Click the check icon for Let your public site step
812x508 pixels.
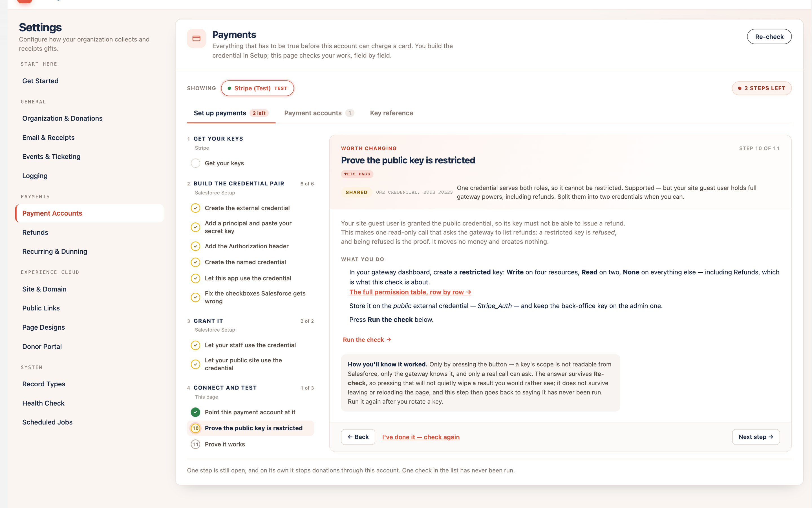tap(195, 364)
